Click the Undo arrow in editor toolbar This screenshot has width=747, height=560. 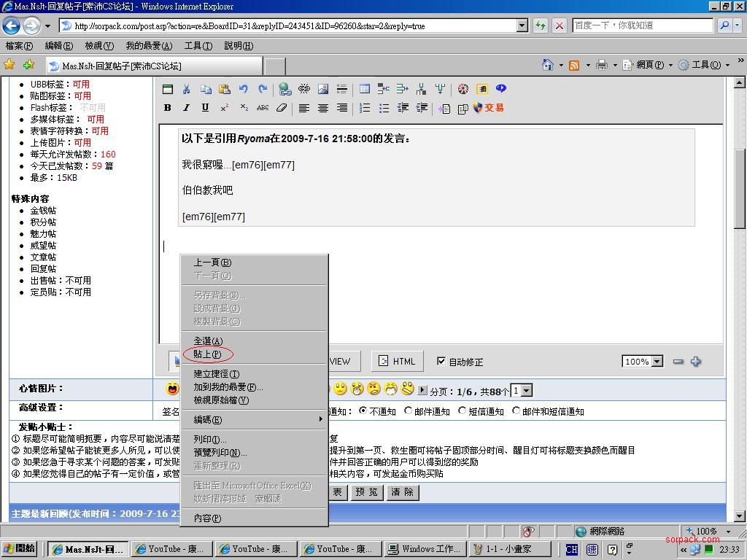click(243, 89)
